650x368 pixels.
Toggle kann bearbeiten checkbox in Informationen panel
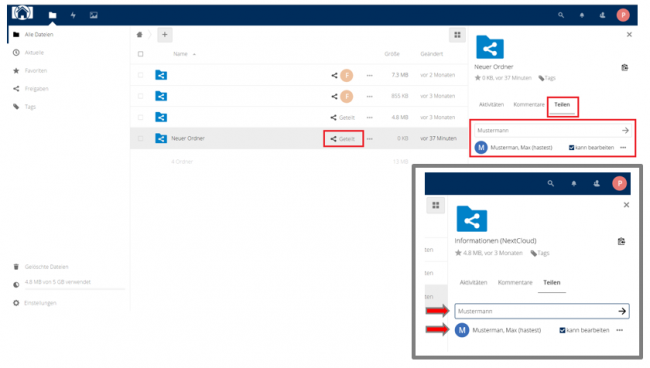click(562, 330)
